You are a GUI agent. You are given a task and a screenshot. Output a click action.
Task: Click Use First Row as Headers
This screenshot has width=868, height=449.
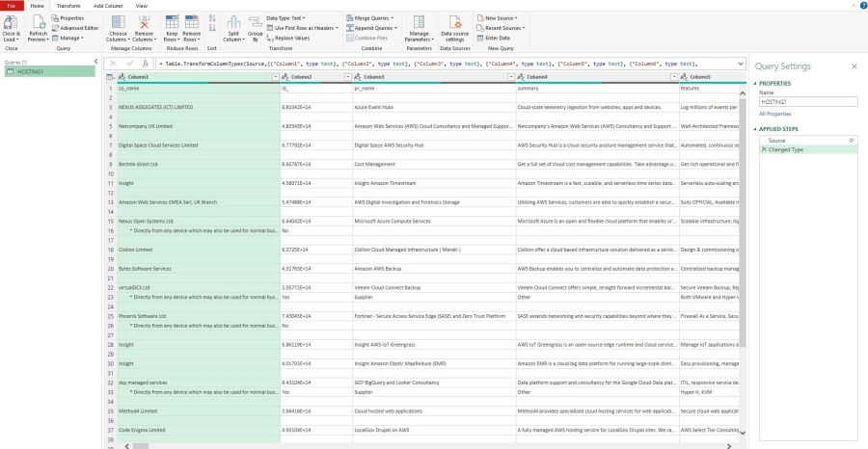coord(302,28)
